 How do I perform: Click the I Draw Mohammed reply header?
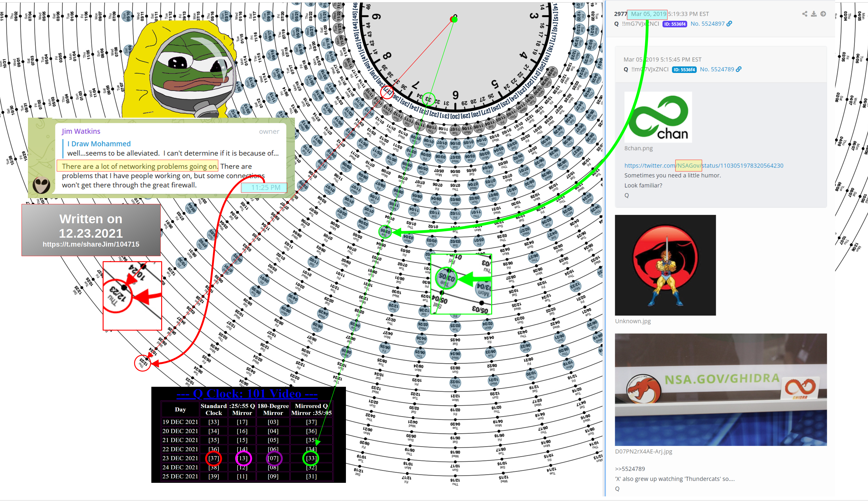[x=99, y=144]
